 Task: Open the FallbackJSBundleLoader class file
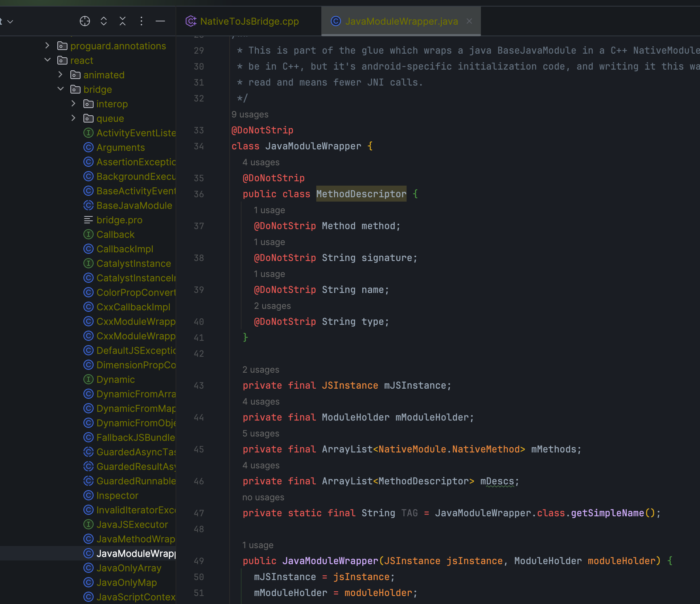(x=136, y=438)
